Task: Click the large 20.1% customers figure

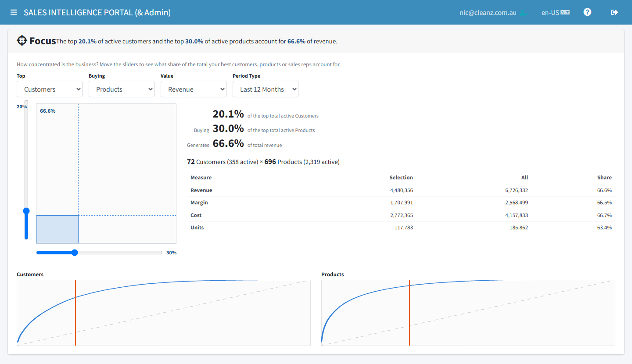Action: (x=228, y=114)
